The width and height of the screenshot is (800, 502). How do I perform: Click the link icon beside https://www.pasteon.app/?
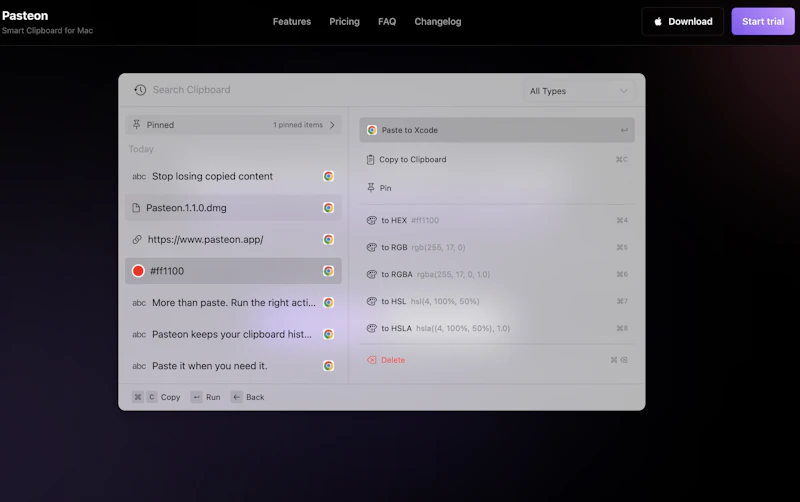coord(137,239)
